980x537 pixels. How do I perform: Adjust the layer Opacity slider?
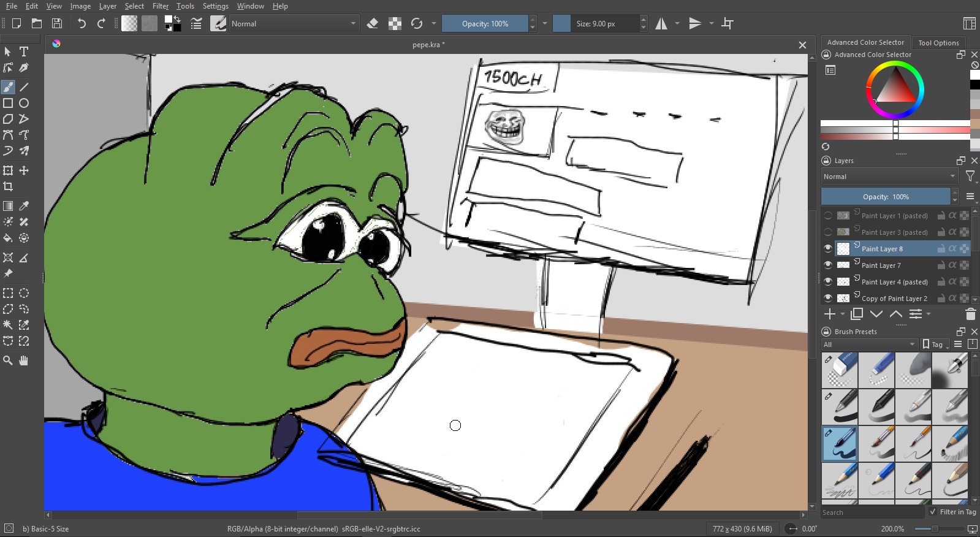(x=886, y=197)
